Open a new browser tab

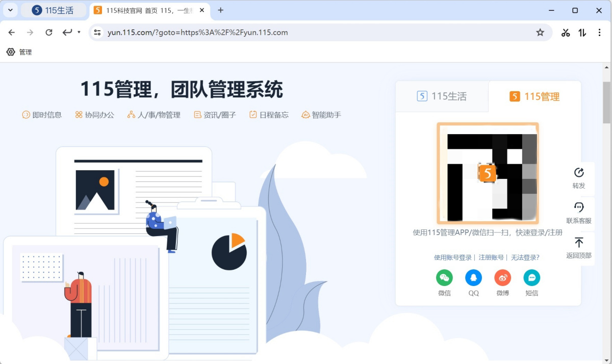(x=220, y=10)
